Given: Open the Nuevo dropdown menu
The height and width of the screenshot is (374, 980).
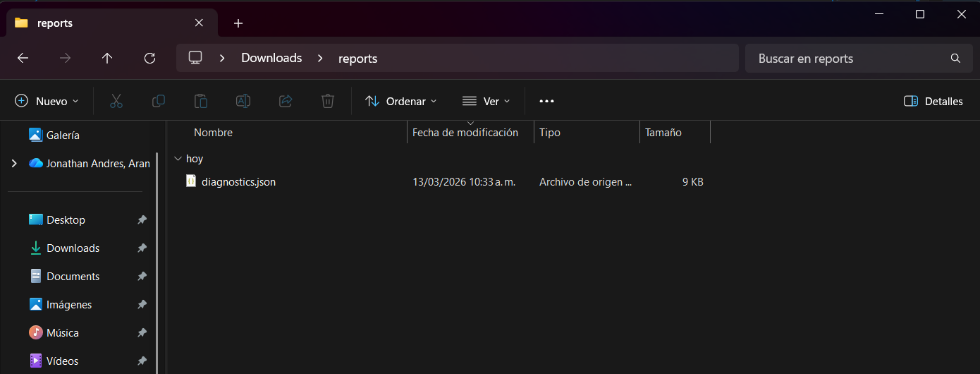Looking at the screenshot, I should tap(47, 101).
